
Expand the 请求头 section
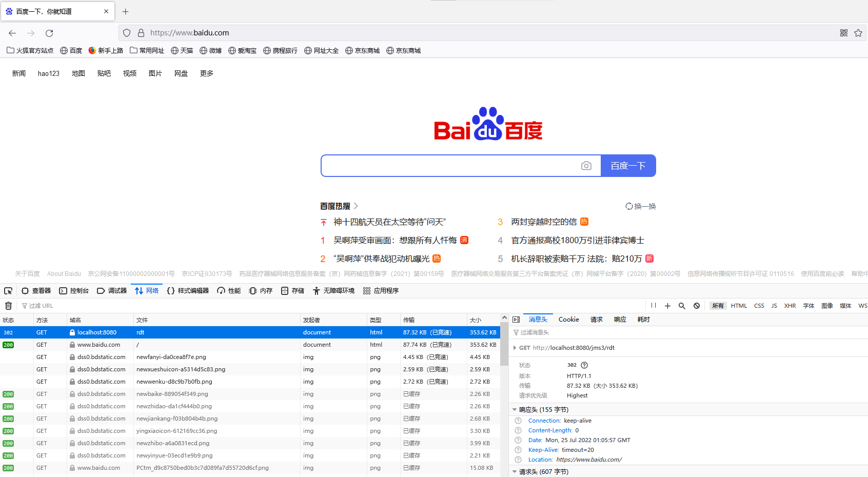(x=515, y=471)
